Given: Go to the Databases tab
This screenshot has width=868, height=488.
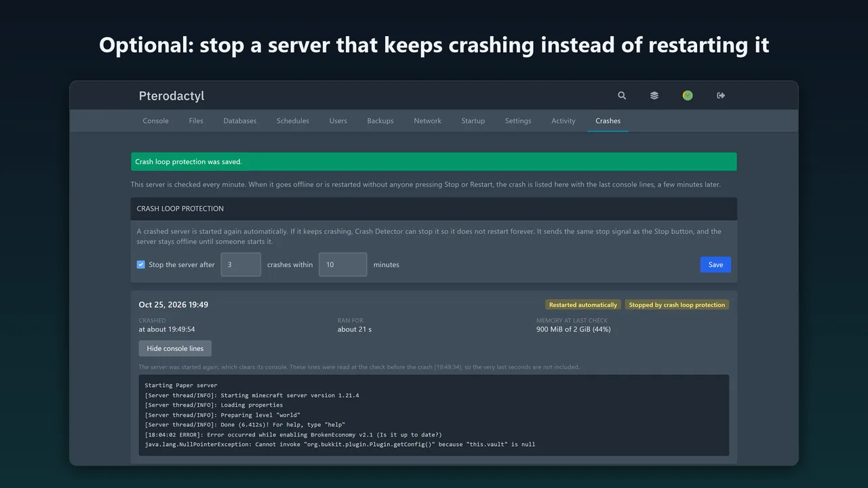Looking at the screenshot, I should pos(240,121).
